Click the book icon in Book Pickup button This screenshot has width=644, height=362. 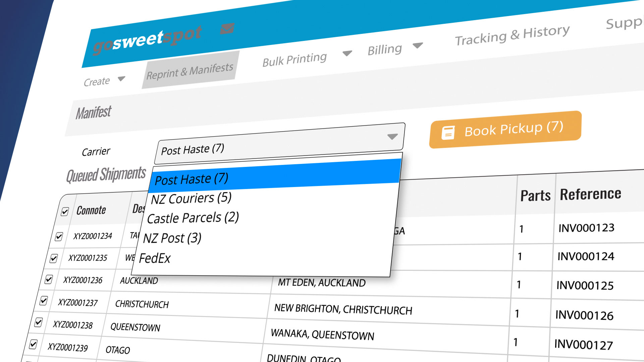point(448,133)
